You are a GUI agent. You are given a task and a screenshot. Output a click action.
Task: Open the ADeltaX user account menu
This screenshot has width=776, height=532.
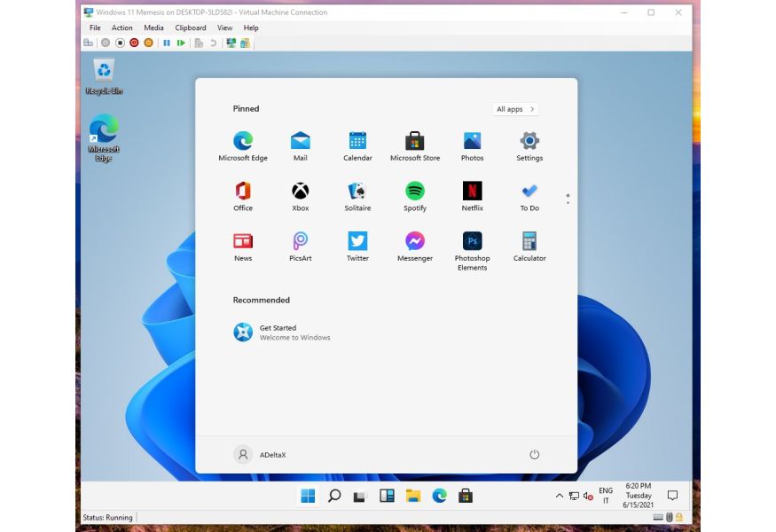click(260, 454)
